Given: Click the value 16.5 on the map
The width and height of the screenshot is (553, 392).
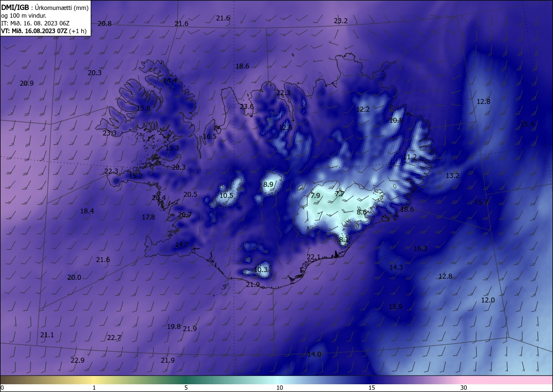Looking at the screenshot, I should (210, 136).
